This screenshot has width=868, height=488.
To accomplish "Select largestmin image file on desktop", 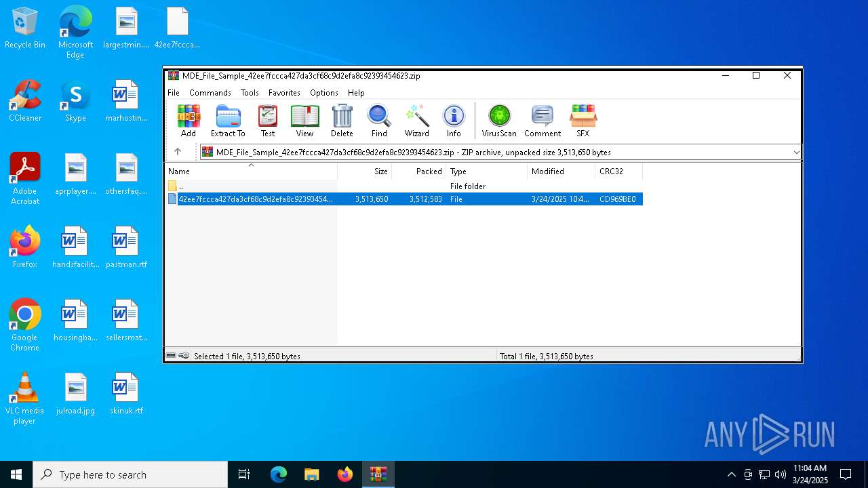I will pyautogui.click(x=126, y=28).
